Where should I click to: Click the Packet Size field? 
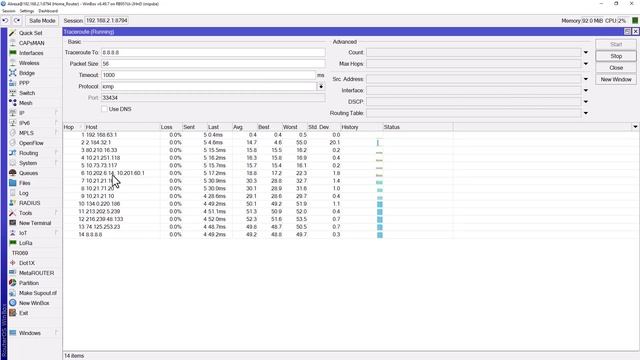click(213, 64)
